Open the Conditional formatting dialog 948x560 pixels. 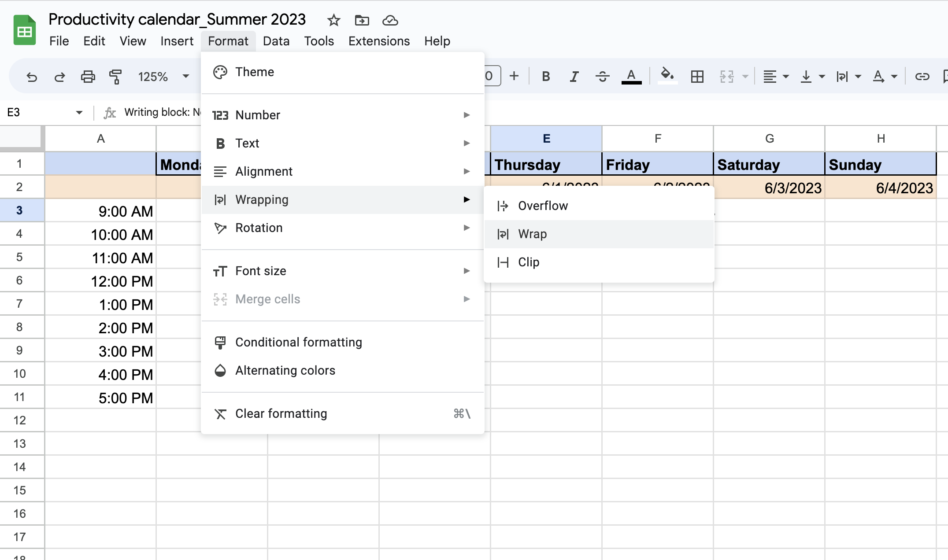coord(298,342)
